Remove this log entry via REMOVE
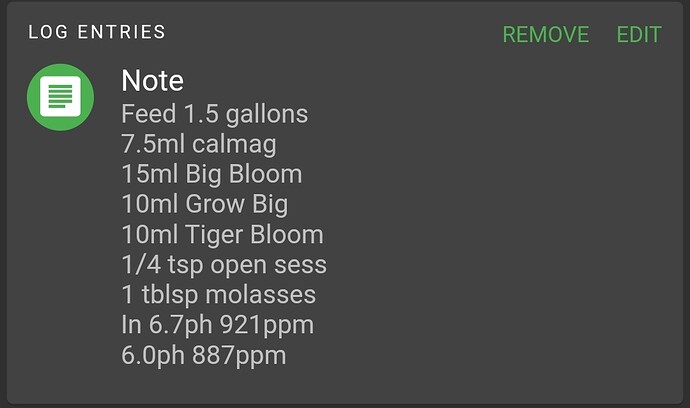The width and height of the screenshot is (690, 408). click(x=546, y=34)
